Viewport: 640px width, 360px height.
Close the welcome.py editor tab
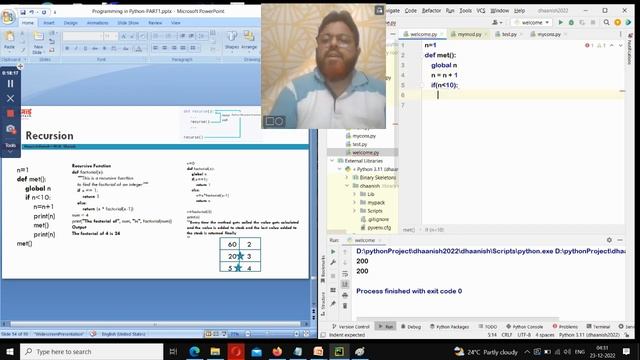442,34
